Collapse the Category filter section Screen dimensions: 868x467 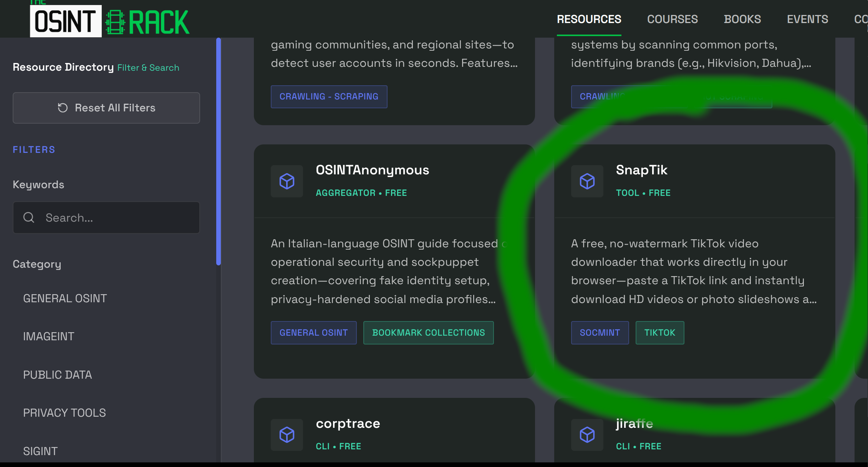tap(37, 264)
